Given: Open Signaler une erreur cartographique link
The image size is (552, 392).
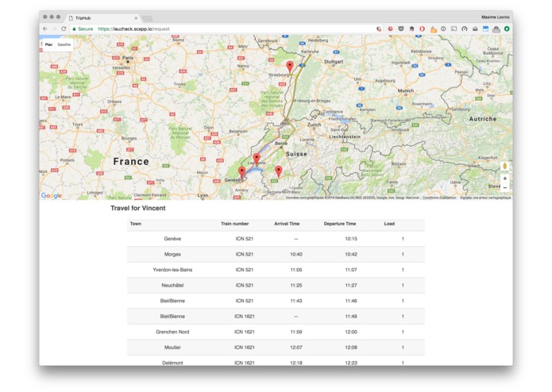Looking at the screenshot, I should coord(485,198).
